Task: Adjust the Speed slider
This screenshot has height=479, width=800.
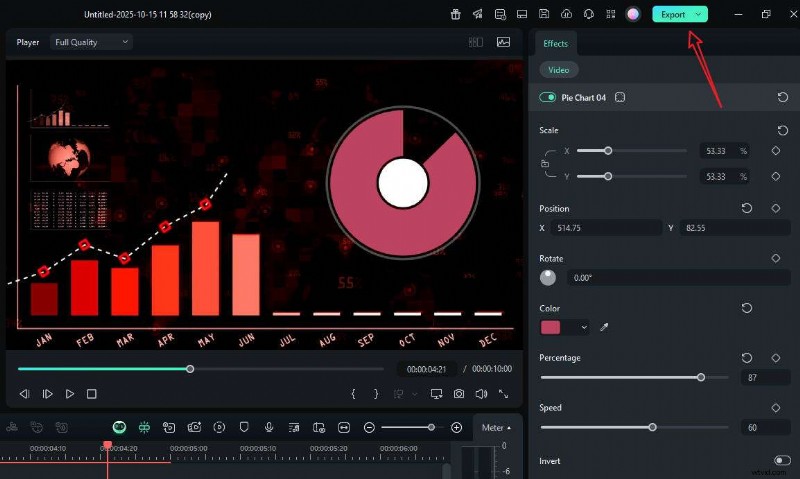Action: [653, 427]
